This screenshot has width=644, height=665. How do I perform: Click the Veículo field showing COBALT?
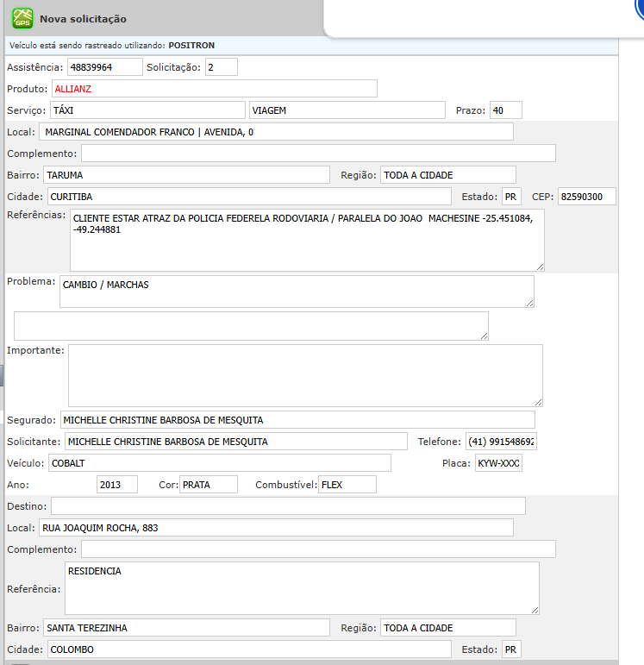[x=220, y=463]
